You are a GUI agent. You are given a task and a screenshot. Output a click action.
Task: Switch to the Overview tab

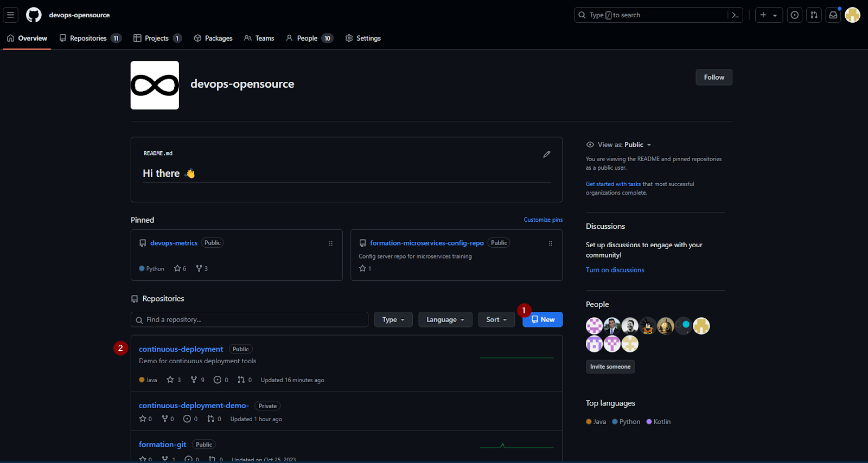(27, 38)
